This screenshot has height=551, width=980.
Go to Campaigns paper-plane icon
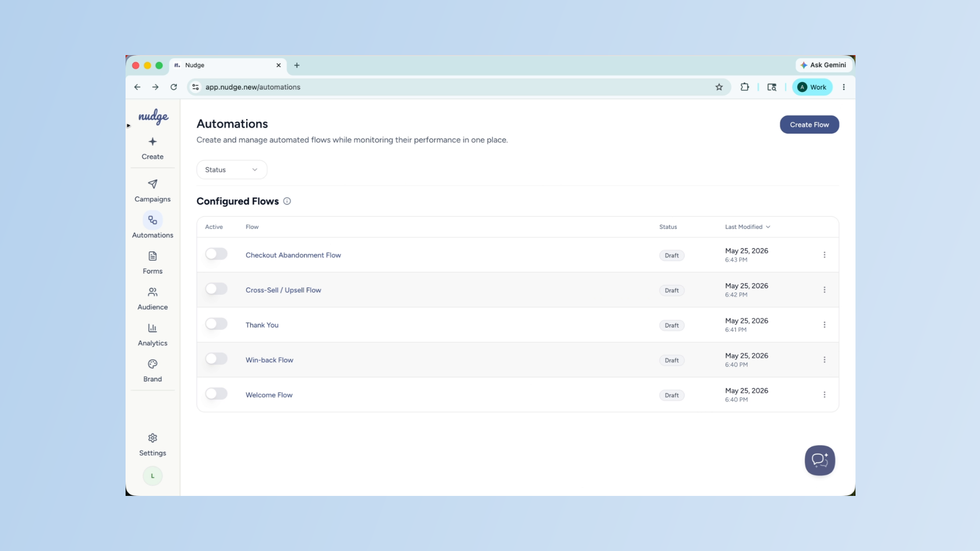pyautogui.click(x=153, y=184)
